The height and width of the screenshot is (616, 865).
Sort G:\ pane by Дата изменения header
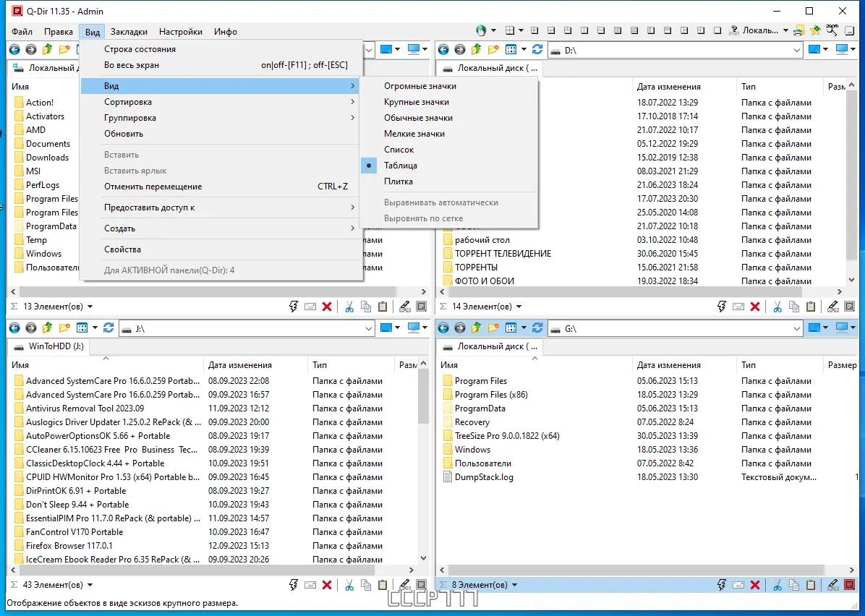(x=683, y=365)
